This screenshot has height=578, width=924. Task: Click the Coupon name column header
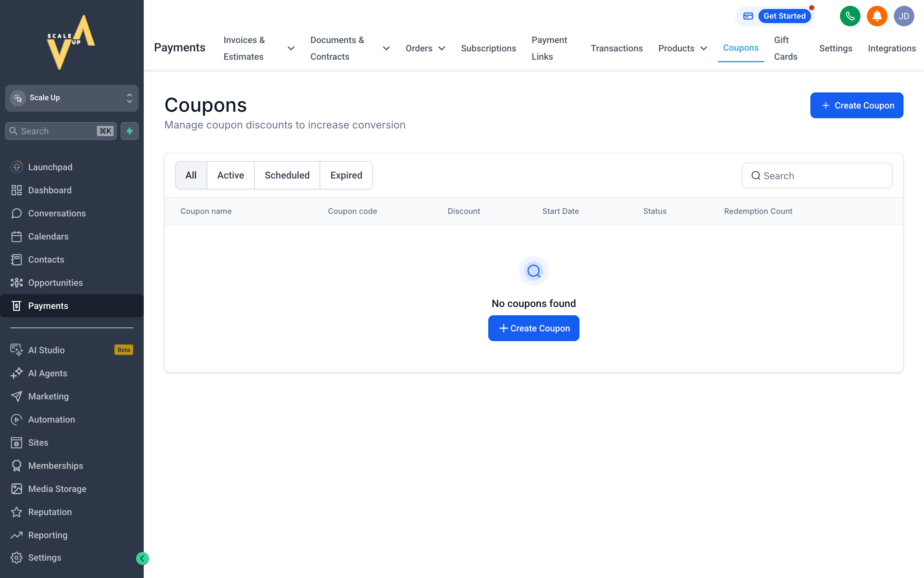(206, 211)
